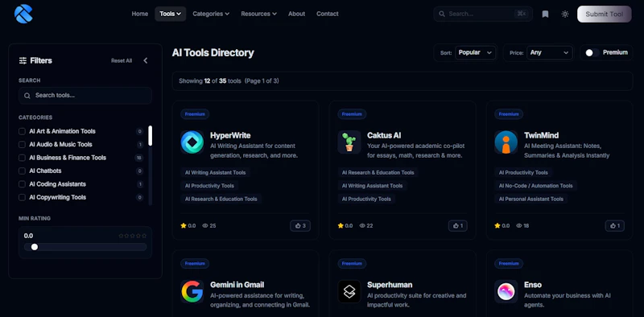644x317 pixels.
Task: Open the bookmarks icon in header
Action: [546, 14]
